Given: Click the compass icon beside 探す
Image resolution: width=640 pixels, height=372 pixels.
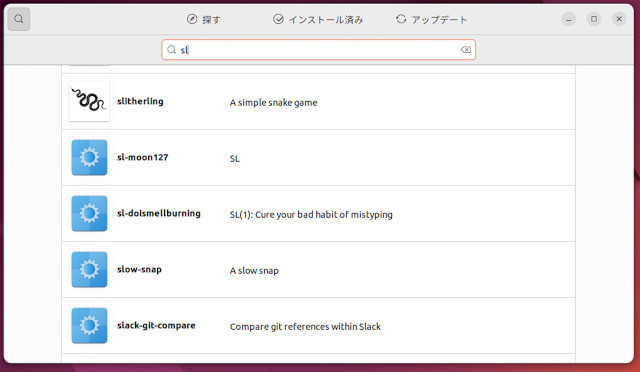Looking at the screenshot, I should 192,19.
